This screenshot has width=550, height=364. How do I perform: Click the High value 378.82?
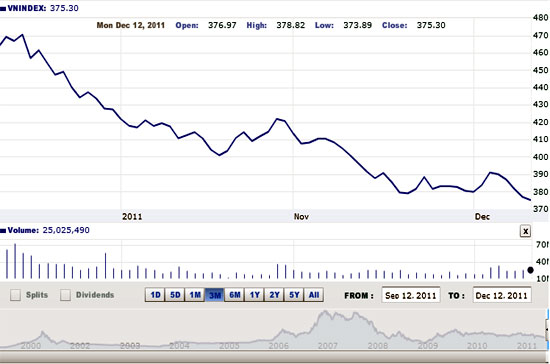coord(290,25)
